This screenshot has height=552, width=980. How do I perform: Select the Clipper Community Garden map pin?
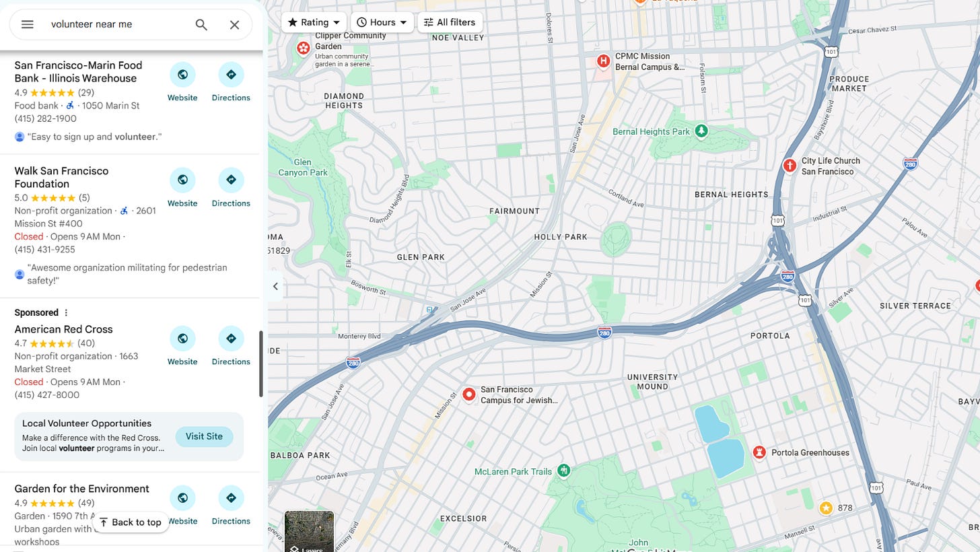pos(304,48)
